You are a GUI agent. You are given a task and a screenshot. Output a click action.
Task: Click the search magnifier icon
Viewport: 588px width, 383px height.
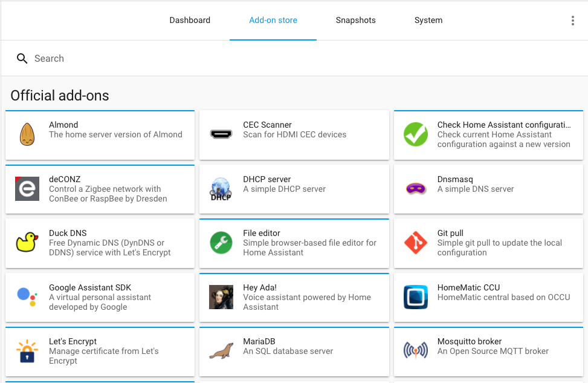(22, 58)
